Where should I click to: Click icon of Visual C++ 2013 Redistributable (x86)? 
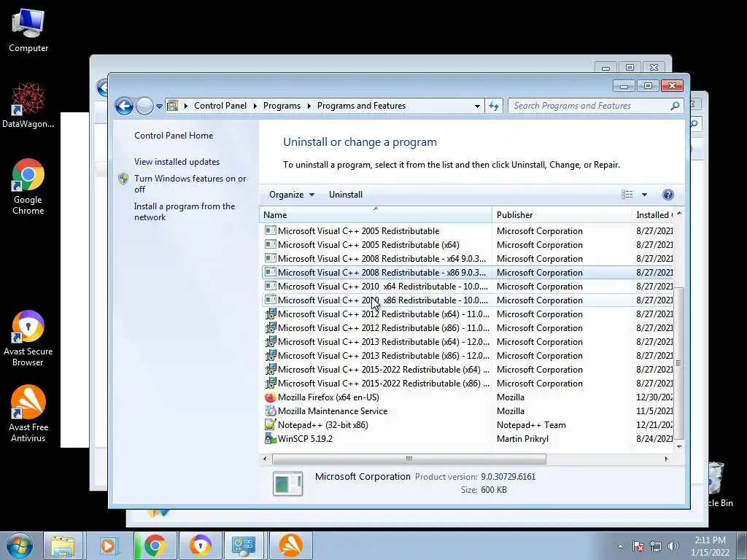pos(270,355)
